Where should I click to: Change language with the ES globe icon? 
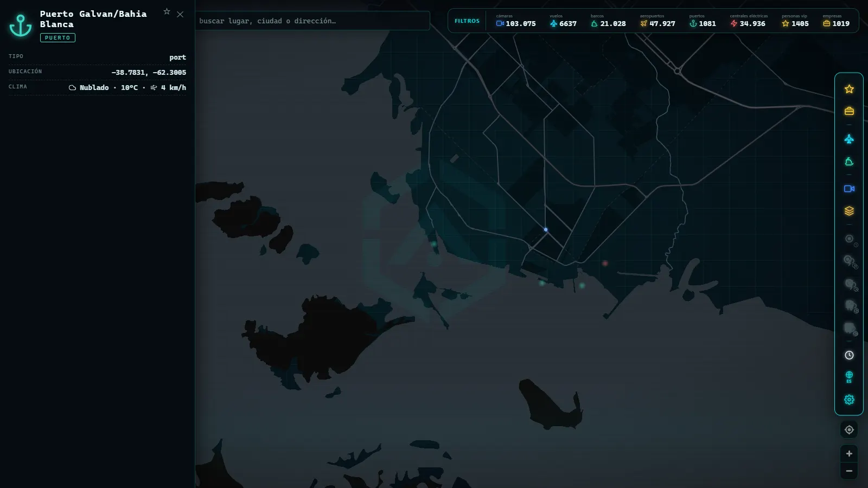click(849, 377)
